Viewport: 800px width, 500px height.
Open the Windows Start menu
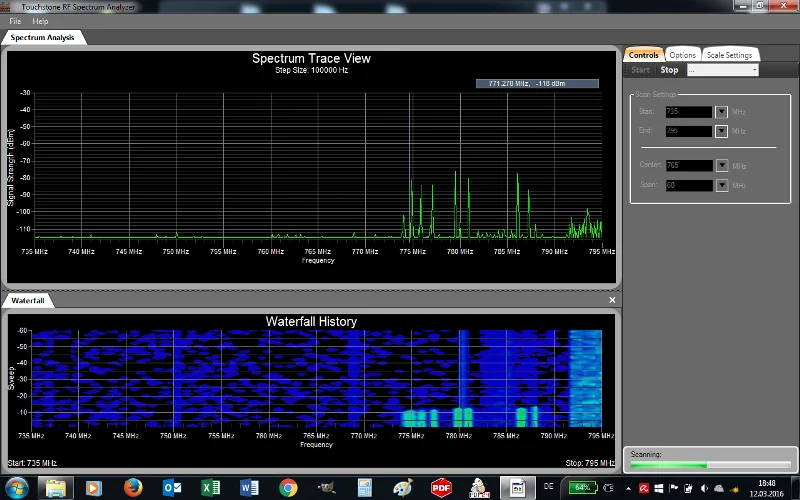point(17,488)
